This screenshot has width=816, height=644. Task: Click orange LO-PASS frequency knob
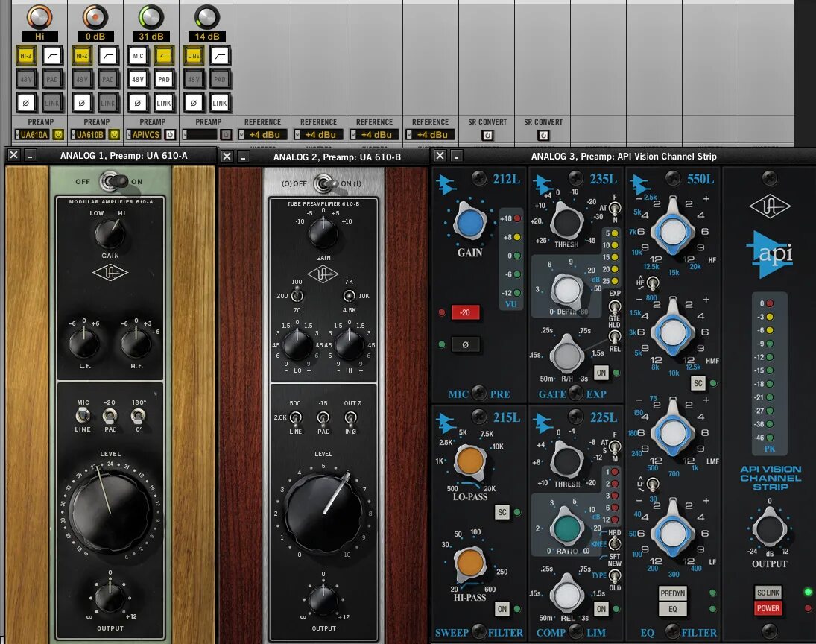[470, 461]
